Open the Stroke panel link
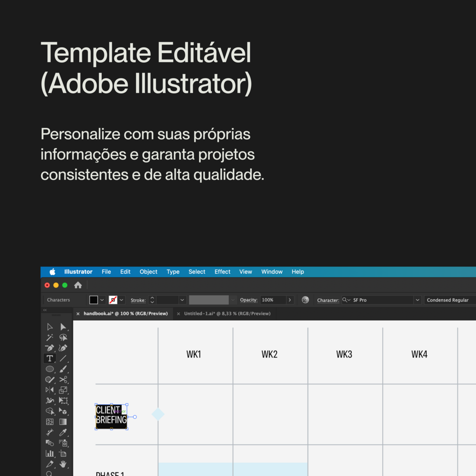 coord(138,300)
